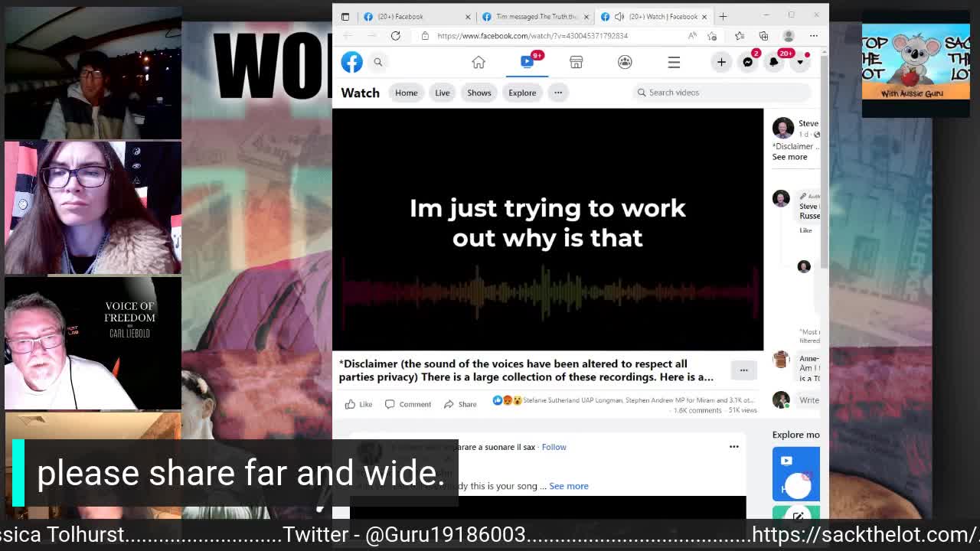Open the Marketplace storefront icon

tap(577, 62)
